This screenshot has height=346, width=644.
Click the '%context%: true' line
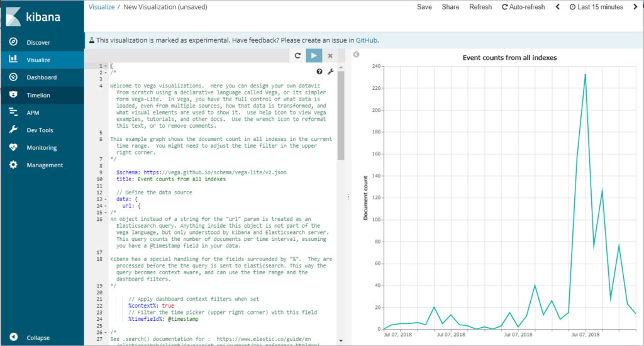point(151,306)
